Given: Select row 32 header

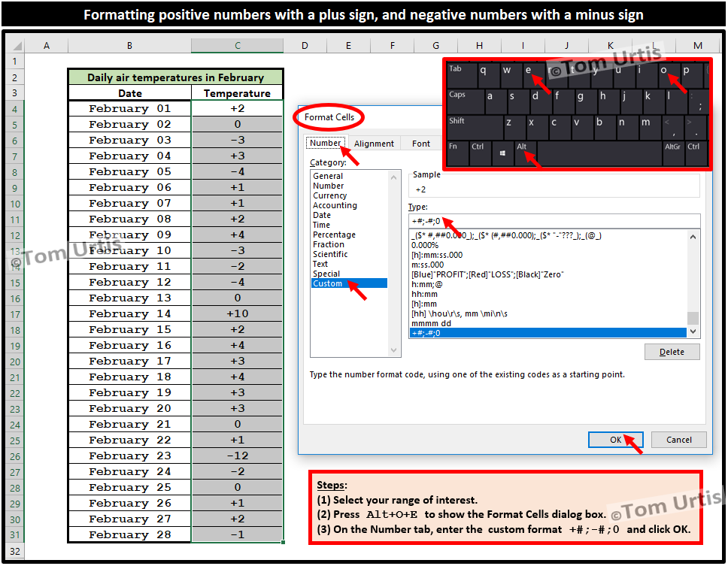Looking at the screenshot, I should click(15, 551).
